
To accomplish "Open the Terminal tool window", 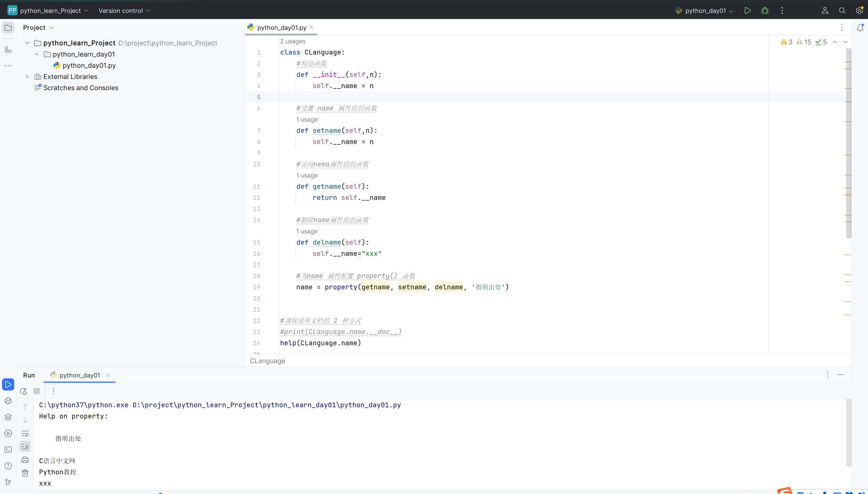I will [8, 450].
